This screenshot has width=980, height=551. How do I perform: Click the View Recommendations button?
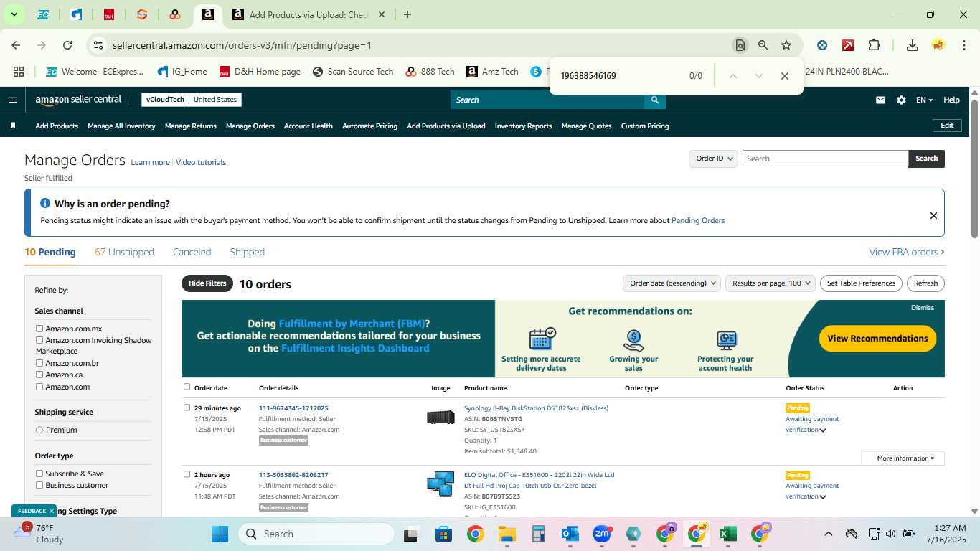tap(877, 339)
